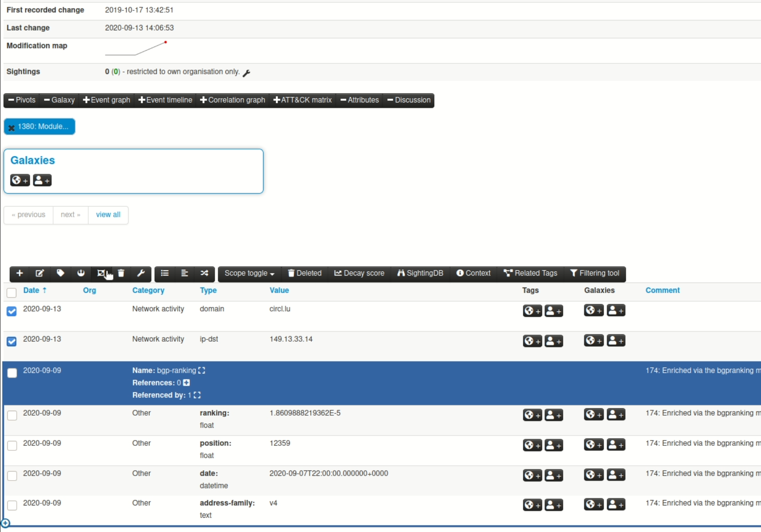The image size is (761, 532).
Task: Collapse the Galaxy section toggle
Action: click(59, 100)
